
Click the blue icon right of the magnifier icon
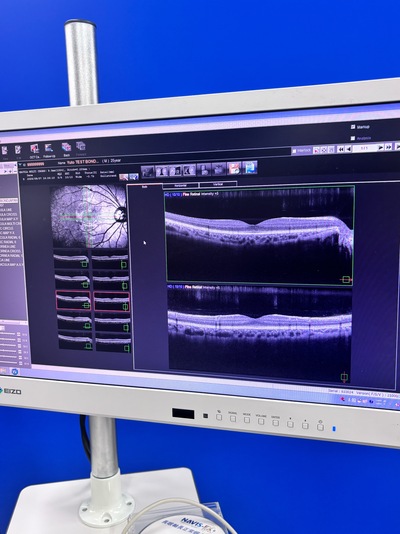pos(134,177)
